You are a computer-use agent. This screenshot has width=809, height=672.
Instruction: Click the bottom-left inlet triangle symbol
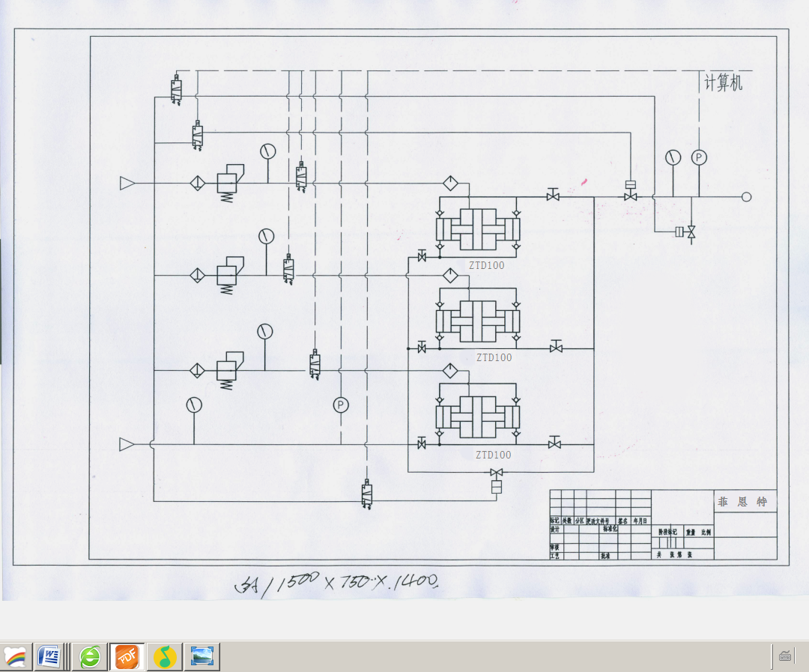tap(127, 445)
